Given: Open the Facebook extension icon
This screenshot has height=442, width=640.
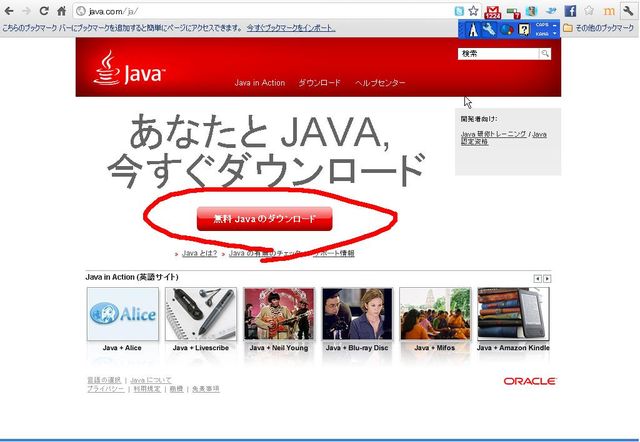Looking at the screenshot, I should click(x=569, y=10).
